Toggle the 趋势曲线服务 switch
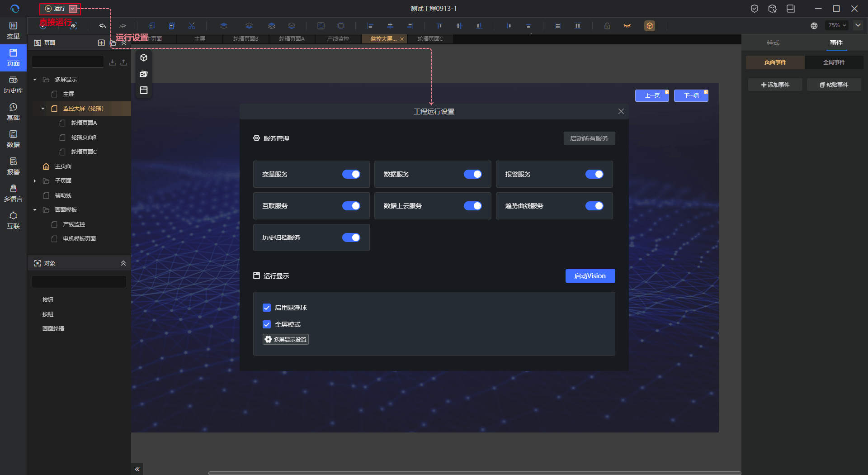The width and height of the screenshot is (868, 475). pyautogui.click(x=594, y=206)
